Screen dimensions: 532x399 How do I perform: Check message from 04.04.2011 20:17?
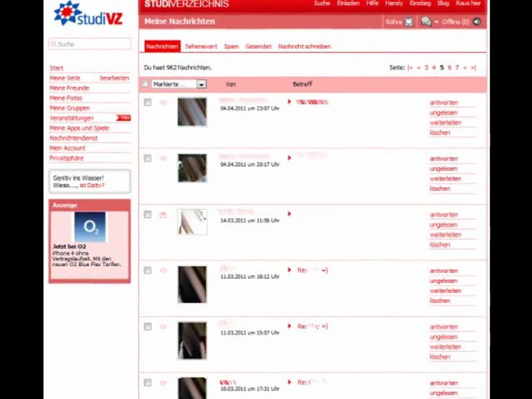coord(147,158)
